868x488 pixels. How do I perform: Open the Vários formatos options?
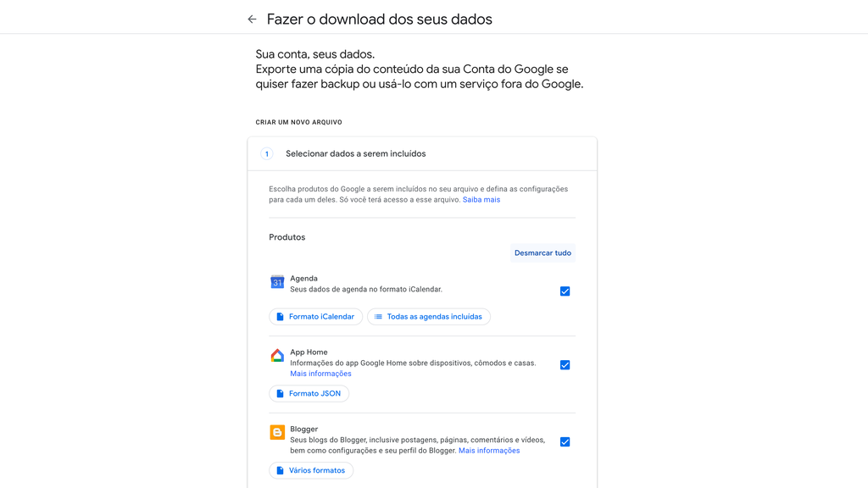click(x=311, y=470)
